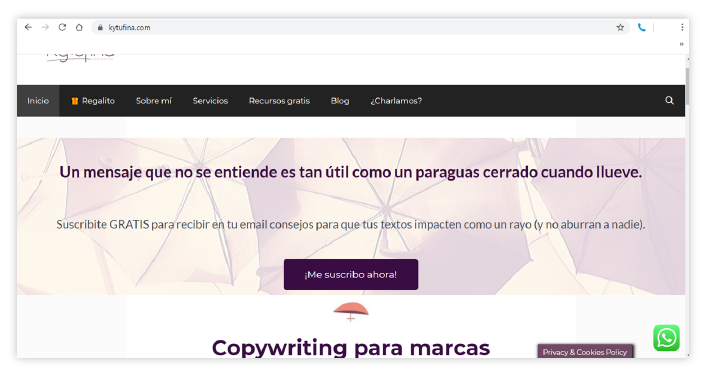Select the Inicio menu item
The image size is (701, 379).
[38, 101]
